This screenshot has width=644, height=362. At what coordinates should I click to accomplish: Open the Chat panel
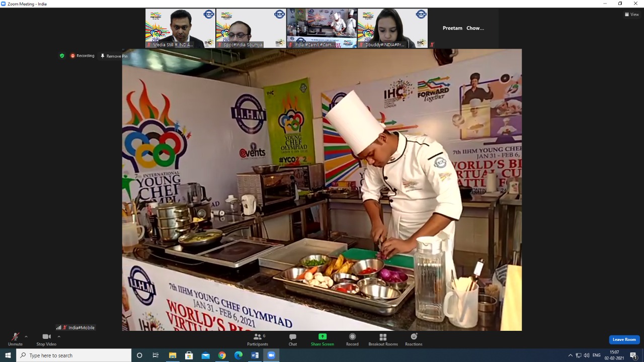click(x=293, y=339)
